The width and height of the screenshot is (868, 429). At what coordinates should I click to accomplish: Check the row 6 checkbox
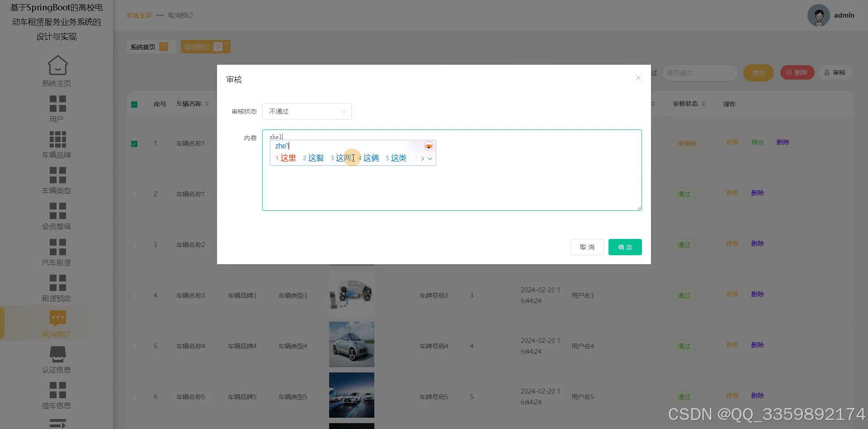point(134,397)
